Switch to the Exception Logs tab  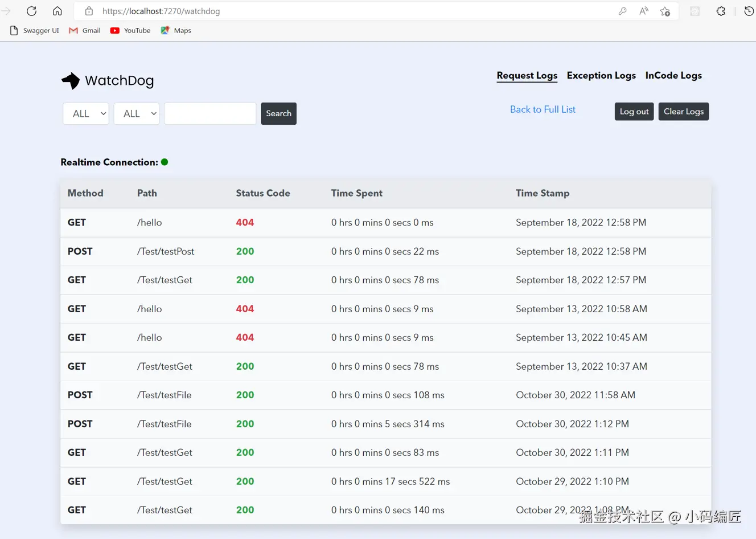click(x=601, y=75)
